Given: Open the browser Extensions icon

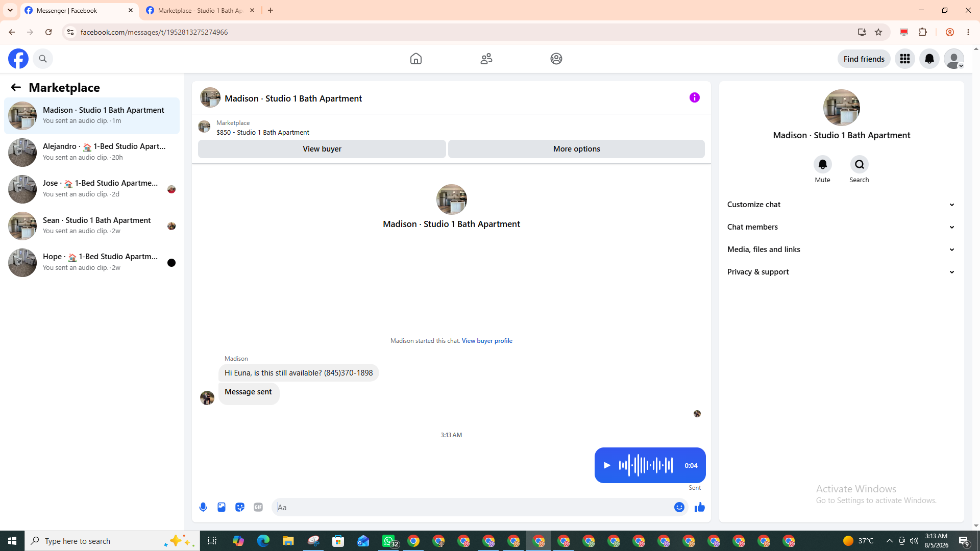Looking at the screenshot, I should click(923, 32).
